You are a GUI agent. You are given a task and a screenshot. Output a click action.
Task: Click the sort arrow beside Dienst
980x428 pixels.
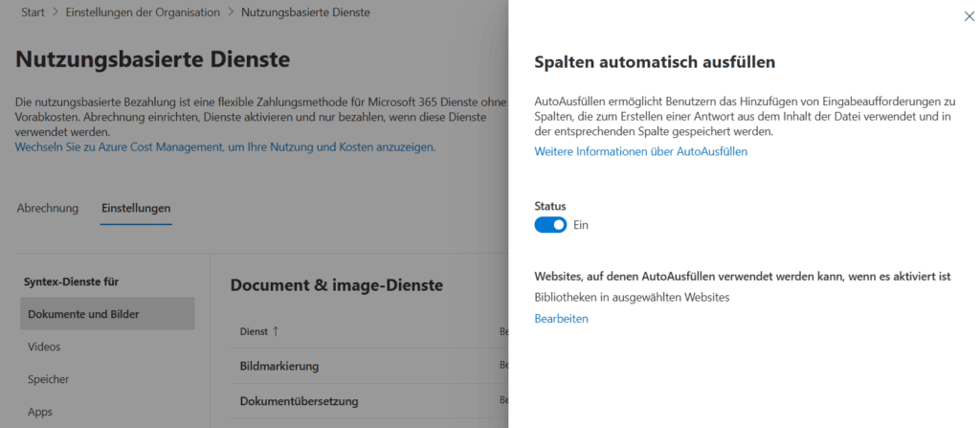[276, 331]
